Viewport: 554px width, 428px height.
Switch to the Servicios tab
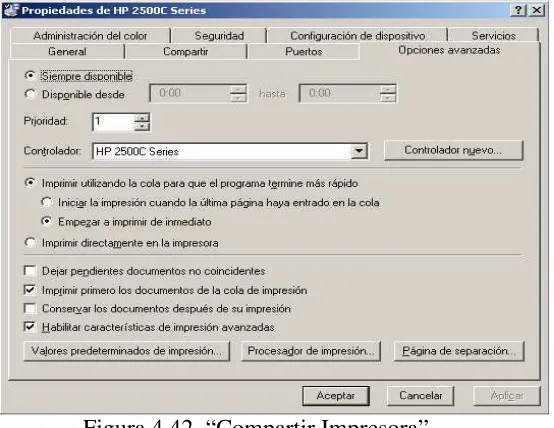point(493,36)
